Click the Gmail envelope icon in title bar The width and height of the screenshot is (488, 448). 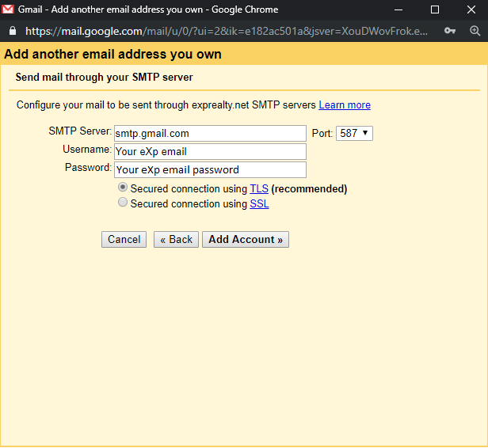(x=8, y=9)
